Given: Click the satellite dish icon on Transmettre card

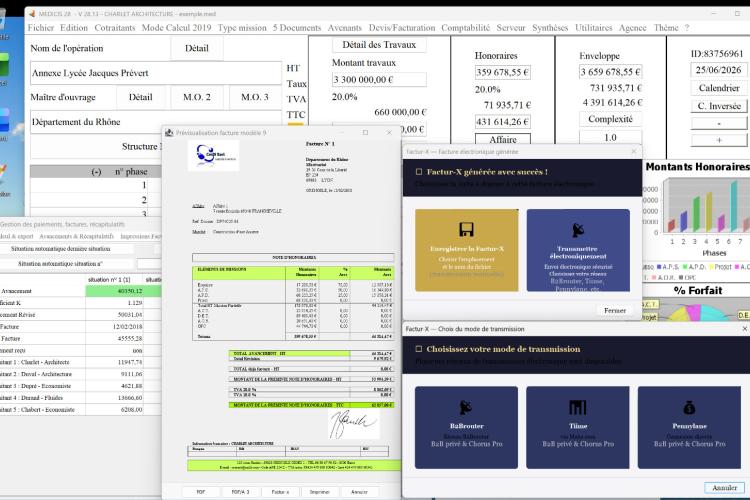Looking at the screenshot, I should 578,230.
